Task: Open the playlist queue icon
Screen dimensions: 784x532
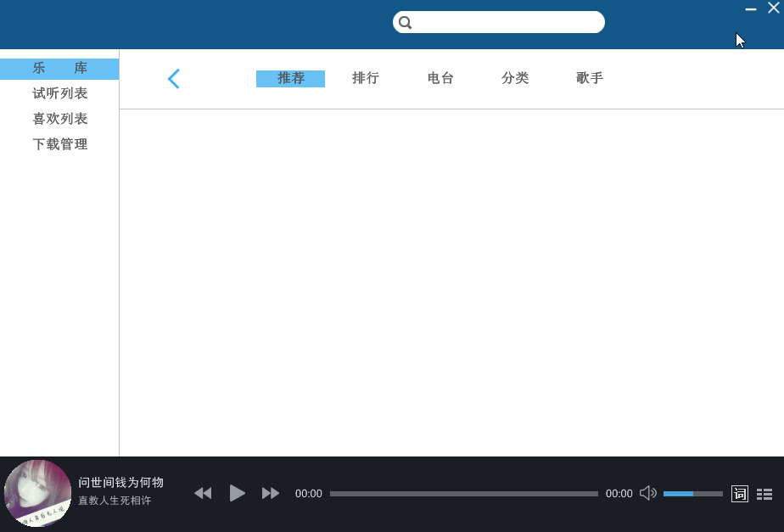Action: tap(764, 494)
